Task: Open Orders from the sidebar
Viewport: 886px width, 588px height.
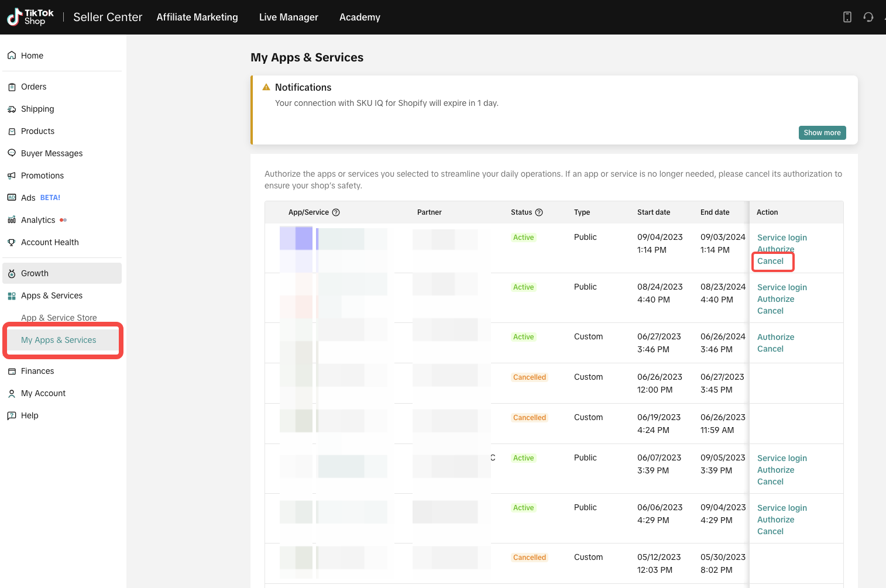Action: [33, 87]
